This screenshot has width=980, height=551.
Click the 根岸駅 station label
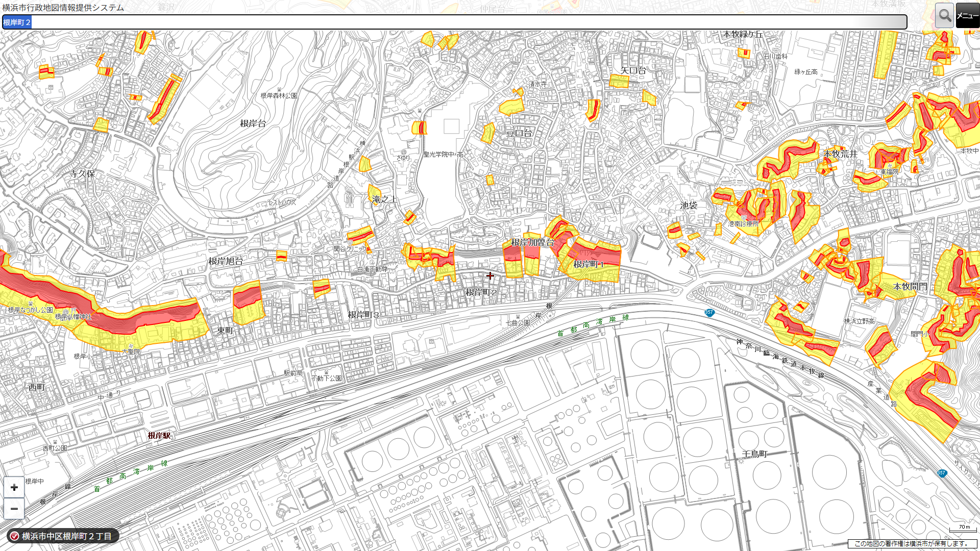click(159, 435)
